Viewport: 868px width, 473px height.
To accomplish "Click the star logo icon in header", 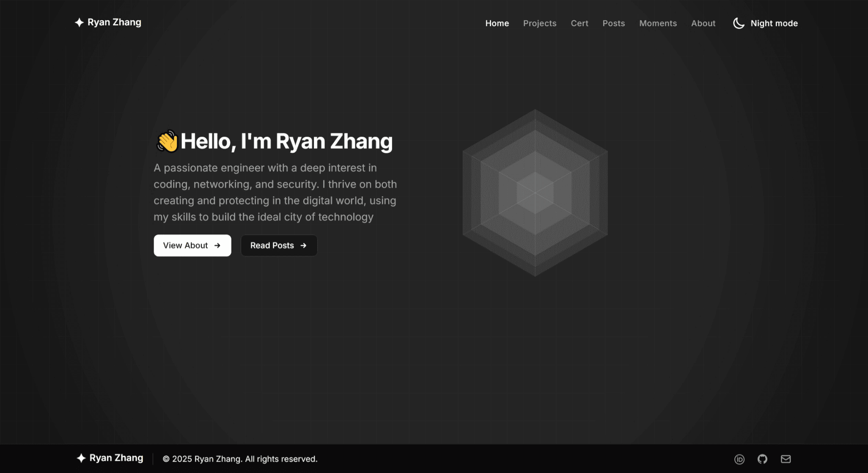I will 79,22.
